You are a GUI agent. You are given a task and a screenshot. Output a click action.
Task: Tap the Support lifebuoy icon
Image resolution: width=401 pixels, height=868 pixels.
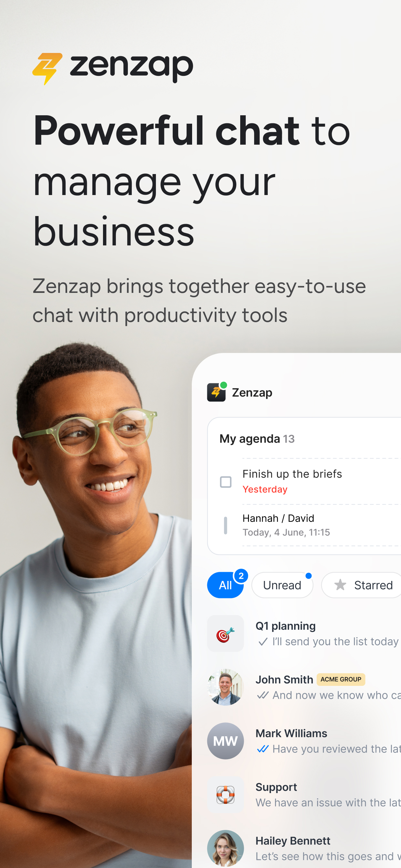tap(225, 795)
